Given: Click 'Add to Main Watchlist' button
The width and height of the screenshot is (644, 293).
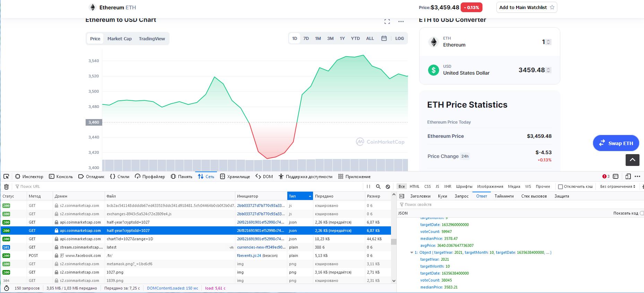Looking at the screenshot, I should 526,7.
